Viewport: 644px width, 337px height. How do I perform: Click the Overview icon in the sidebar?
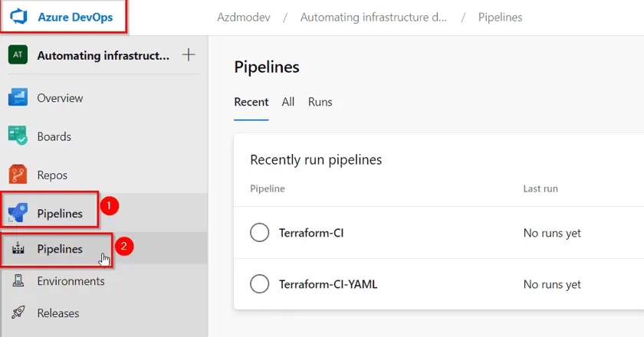tap(18, 97)
